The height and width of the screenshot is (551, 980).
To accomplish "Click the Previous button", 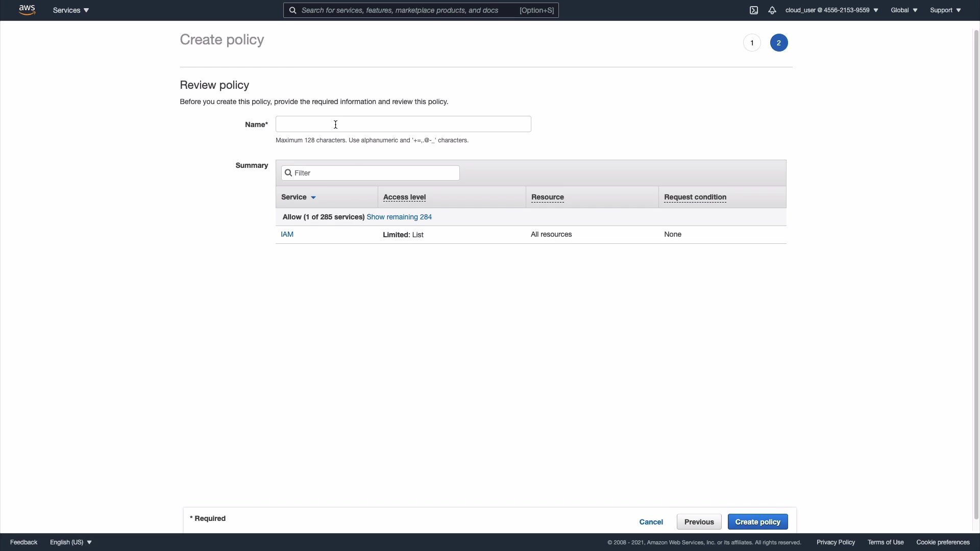I will [699, 522].
